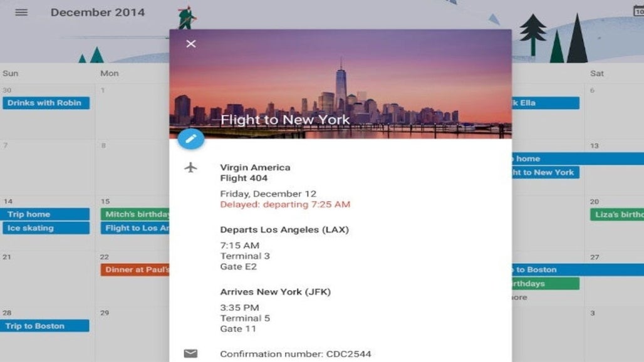Click the confirmation number CDC2544 text

click(295, 354)
